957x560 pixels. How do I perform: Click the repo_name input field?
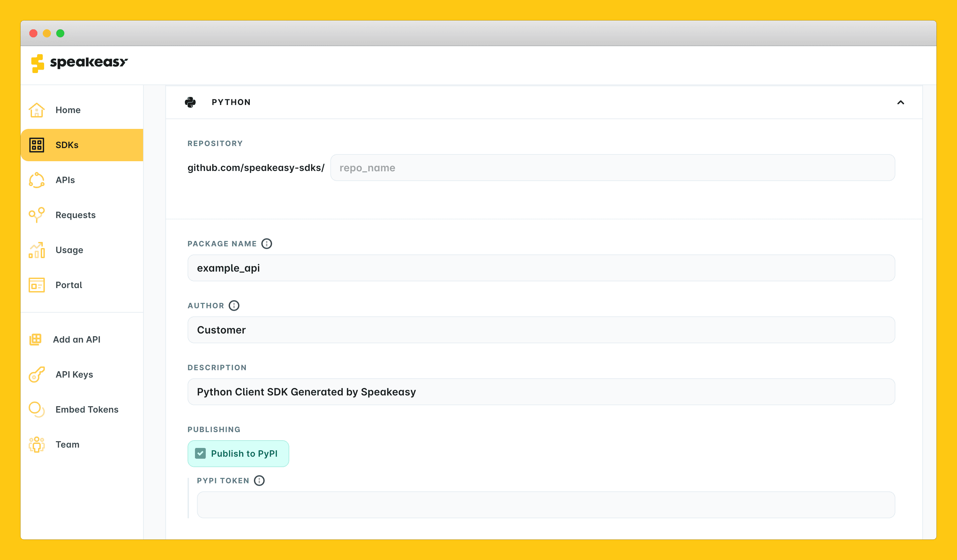[613, 168]
